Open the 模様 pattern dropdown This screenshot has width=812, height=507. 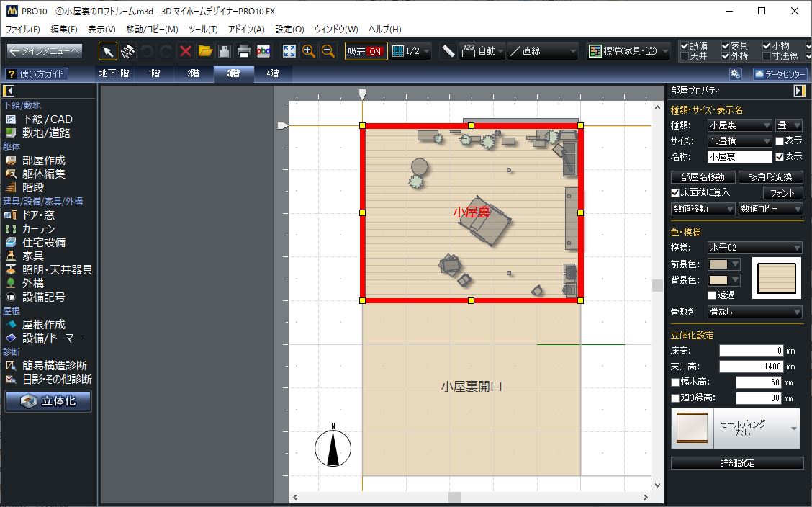(754, 248)
